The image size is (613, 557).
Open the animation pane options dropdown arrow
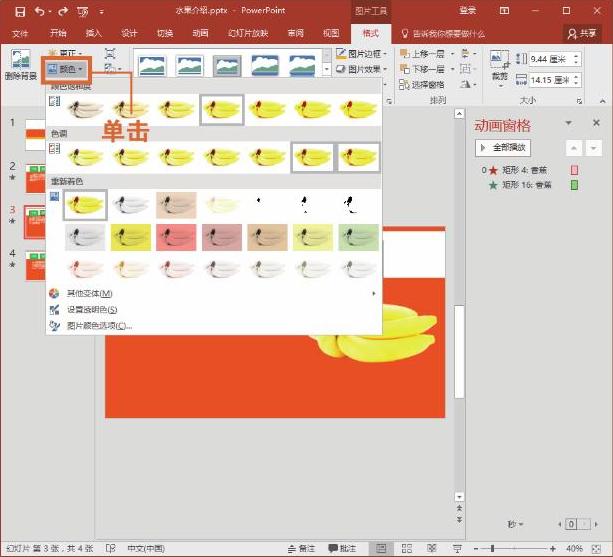[x=568, y=123]
